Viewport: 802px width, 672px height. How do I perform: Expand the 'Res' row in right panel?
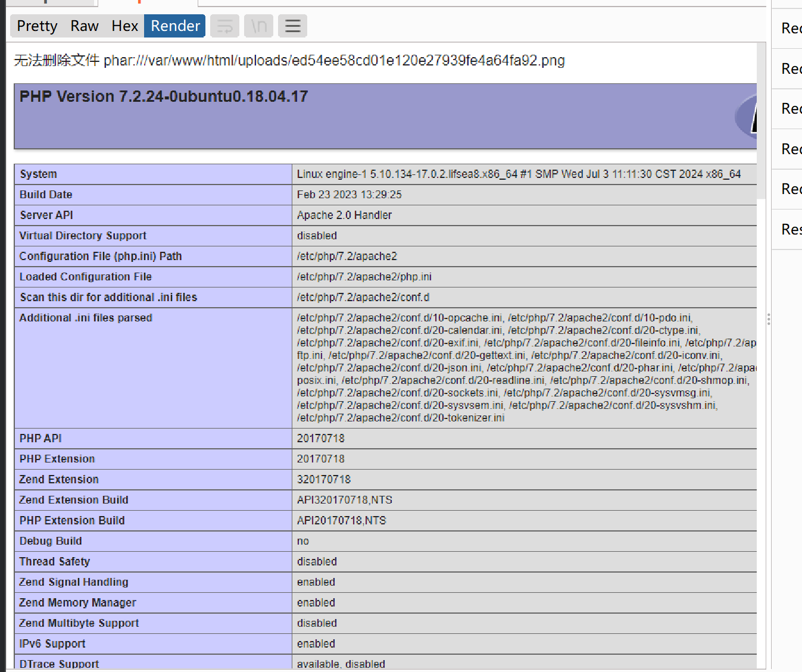click(x=791, y=229)
